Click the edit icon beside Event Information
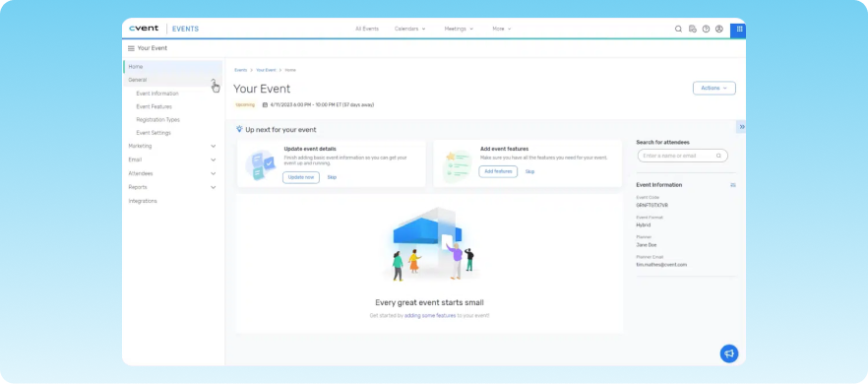This screenshot has height=384, width=868. click(x=733, y=185)
